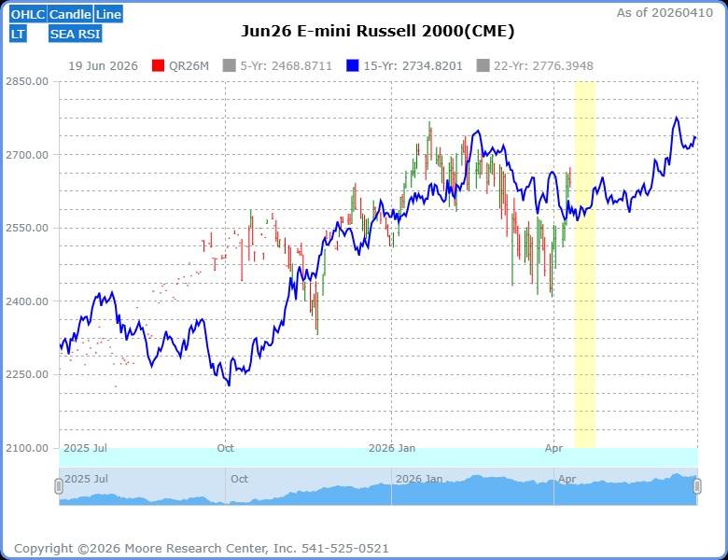Grab the left range navigator handle
This screenshot has height=560, width=728.
[59, 486]
